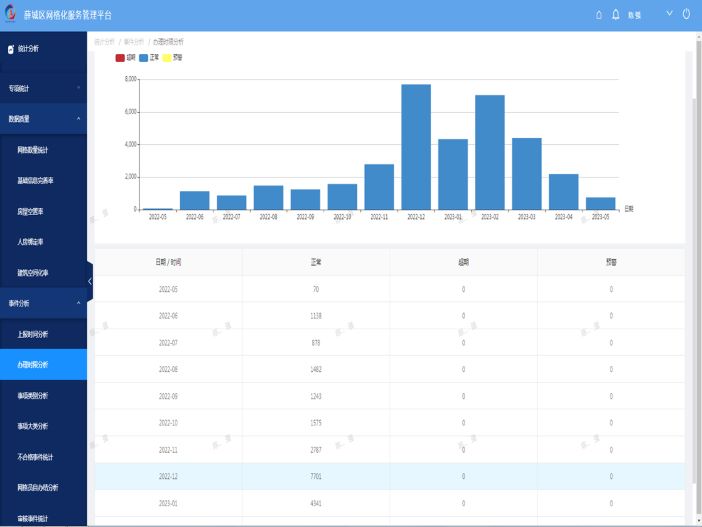Click the value 7701 in 正常 column

(x=316, y=476)
